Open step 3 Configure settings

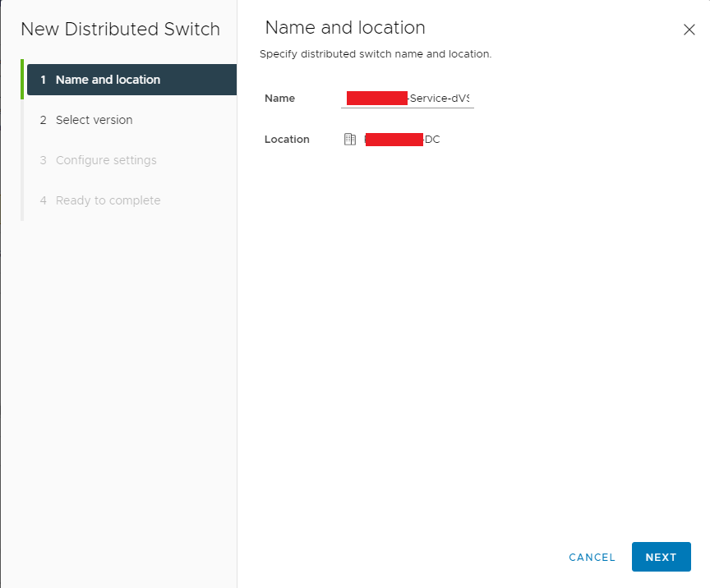click(131, 160)
